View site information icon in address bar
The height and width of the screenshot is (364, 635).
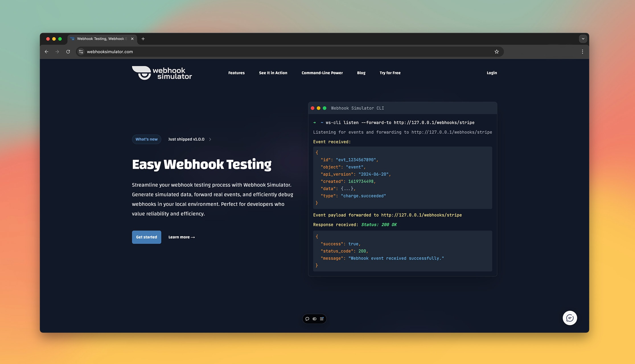(x=81, y=52)
